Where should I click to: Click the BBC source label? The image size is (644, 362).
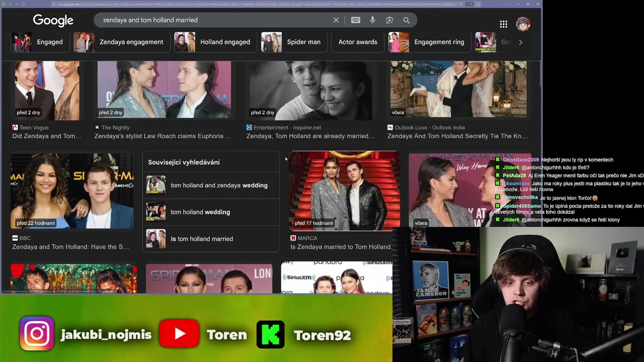point(25,238)
